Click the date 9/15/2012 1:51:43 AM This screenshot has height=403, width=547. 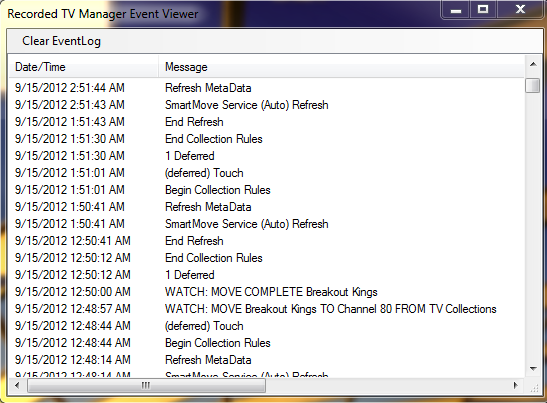click(x=69, y=122)
